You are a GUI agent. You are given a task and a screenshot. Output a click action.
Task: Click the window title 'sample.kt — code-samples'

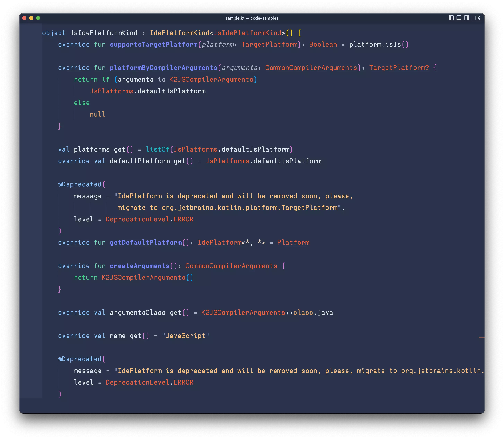click(252, 18)
